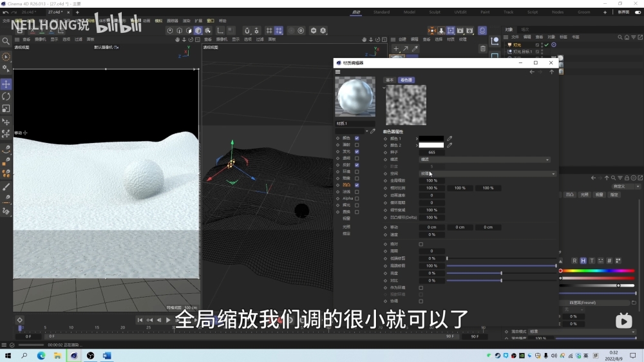This screenshot has width=644, height=362.
Task: Collapse the noise preview chevron
Action: coord(384,88)
